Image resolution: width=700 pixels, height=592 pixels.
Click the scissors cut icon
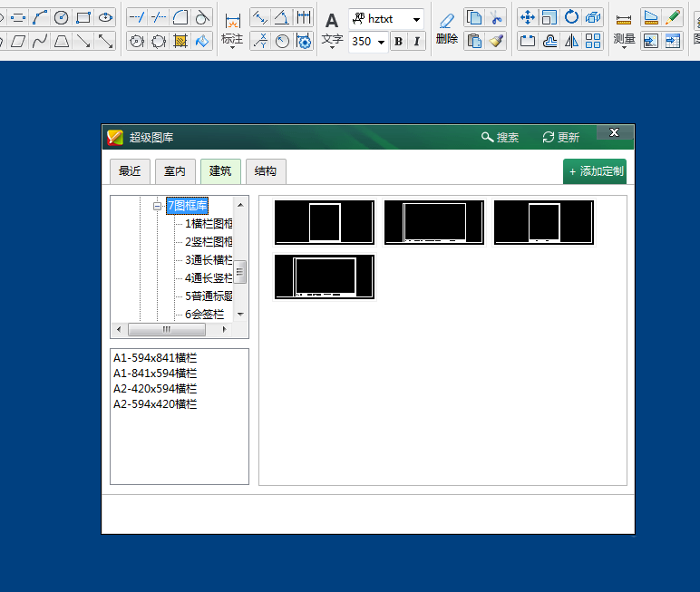(496, 18)
